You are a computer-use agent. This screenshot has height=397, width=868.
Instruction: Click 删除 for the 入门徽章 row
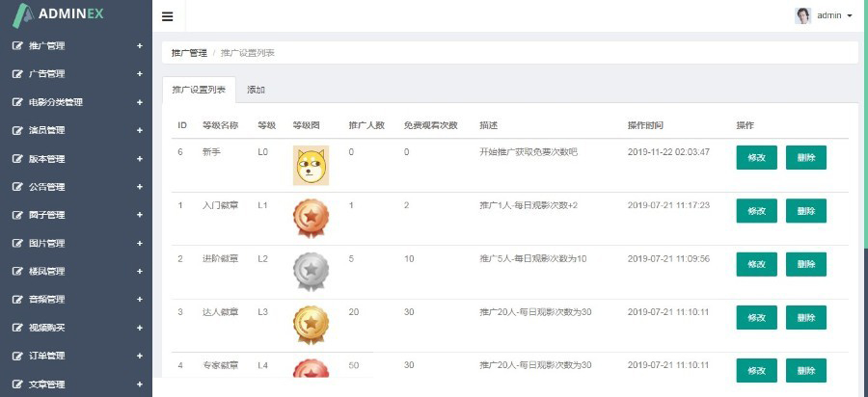click(x=806, y=211)
